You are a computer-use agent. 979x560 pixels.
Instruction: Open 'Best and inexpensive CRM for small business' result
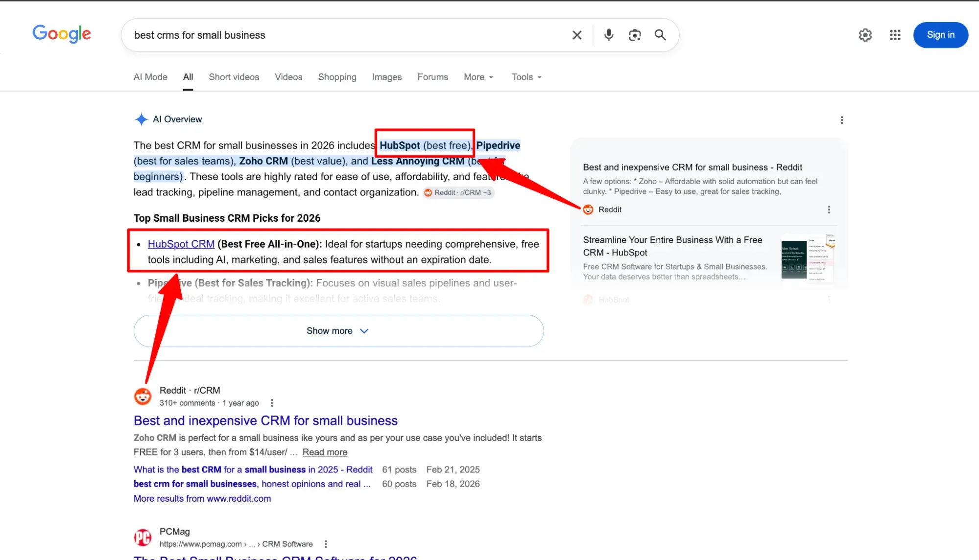pos(265,420)
